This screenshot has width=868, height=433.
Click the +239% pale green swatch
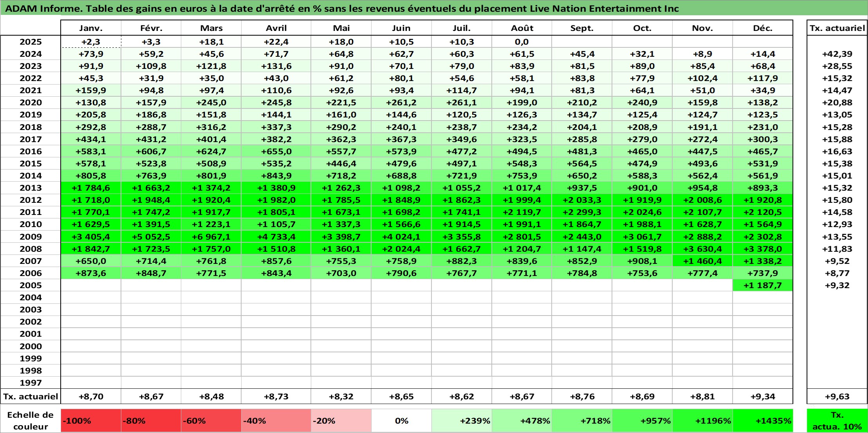pyautogui.click(x=462, y=421)
